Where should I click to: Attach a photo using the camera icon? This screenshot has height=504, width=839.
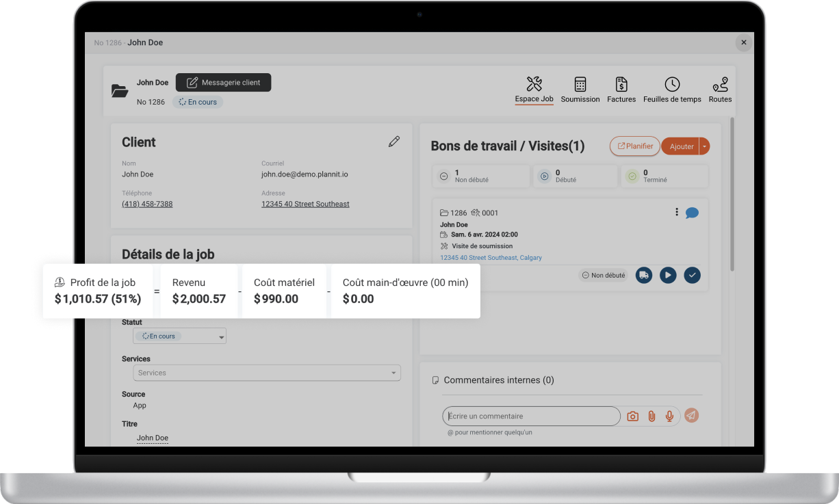point(633,416)
